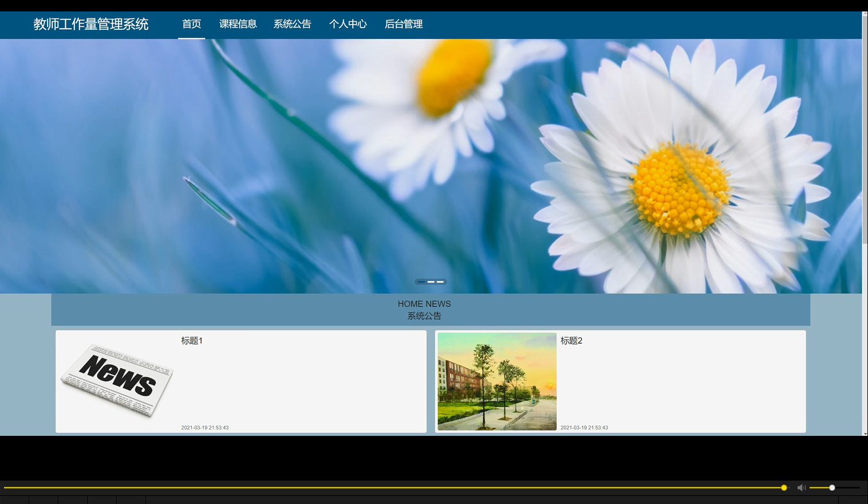Image resolution: width=868 pixels, height=504 pixels.
Task: Open the 个人中心 menu item
Action: tap(348, 24)
